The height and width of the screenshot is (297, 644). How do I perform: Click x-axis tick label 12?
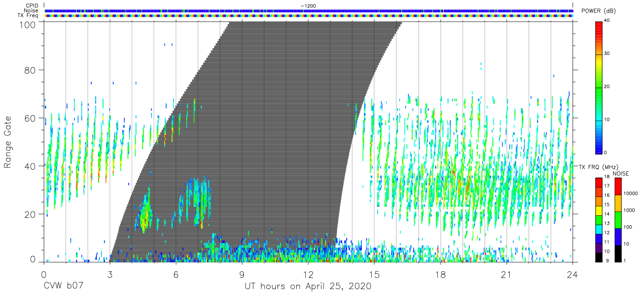308,274
